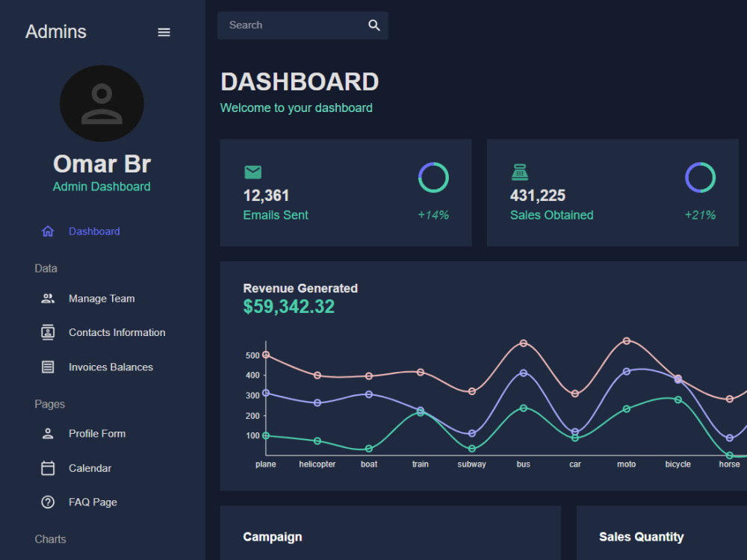
Task: Click the Emails Sent label
Action: pos(276,215)
